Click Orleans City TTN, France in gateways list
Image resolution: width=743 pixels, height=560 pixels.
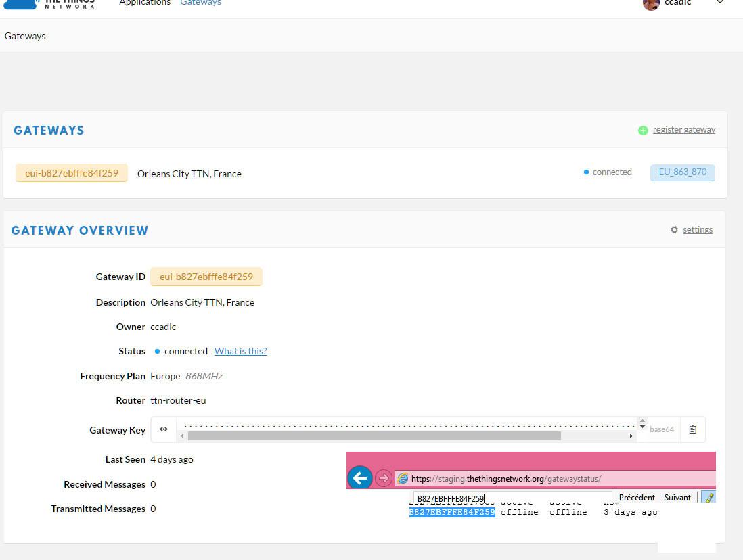(189, 174)
